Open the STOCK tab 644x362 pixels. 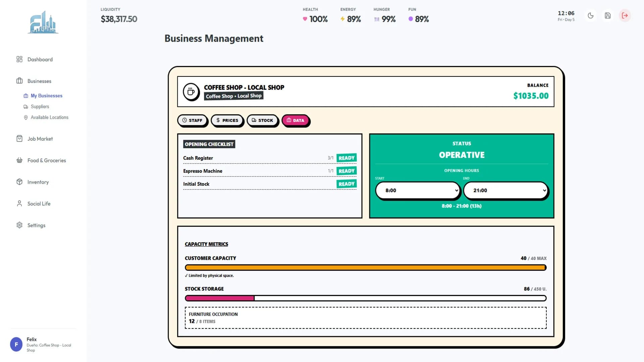(262, 120)
